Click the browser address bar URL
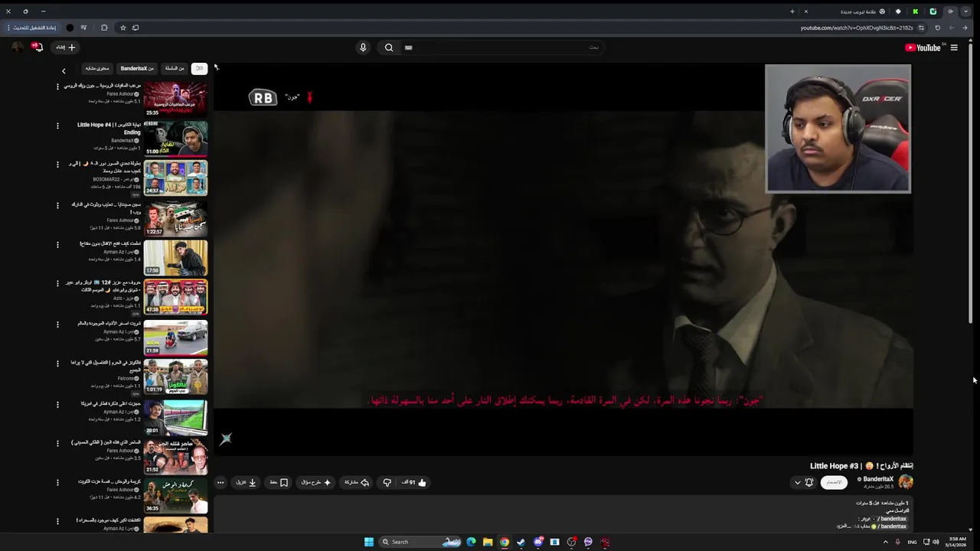980x551 pixels. pos(857,28)
